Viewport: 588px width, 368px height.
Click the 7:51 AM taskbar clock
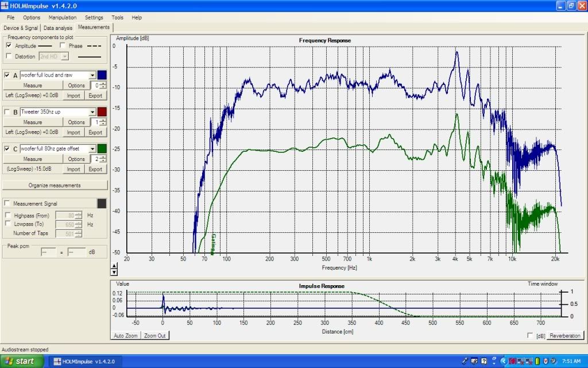coord(571,361)
